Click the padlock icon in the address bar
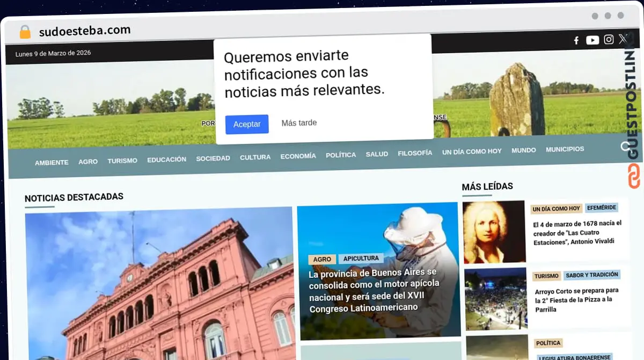Viewport: 644px width, 360px height. 24,30
